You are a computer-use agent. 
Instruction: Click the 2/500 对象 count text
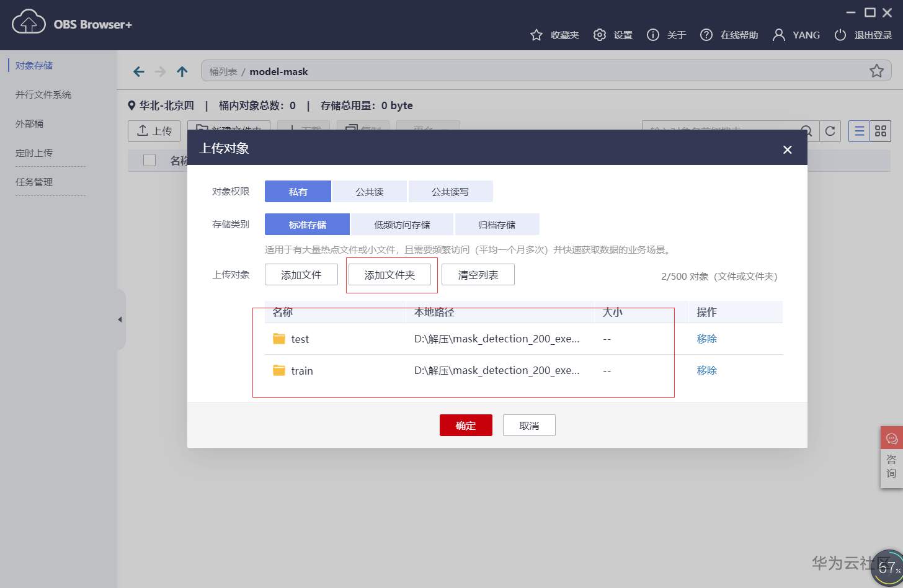click(x=719, y=276)
